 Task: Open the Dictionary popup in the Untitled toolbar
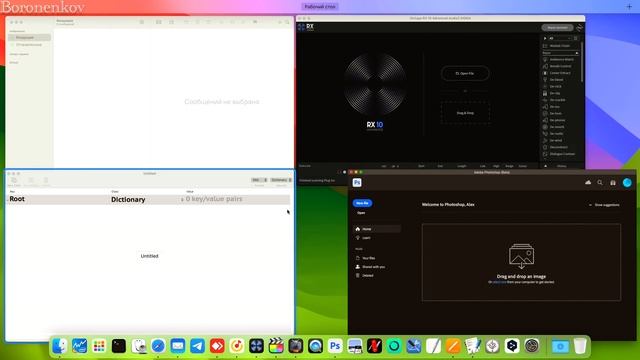click(x=281, y=180)
